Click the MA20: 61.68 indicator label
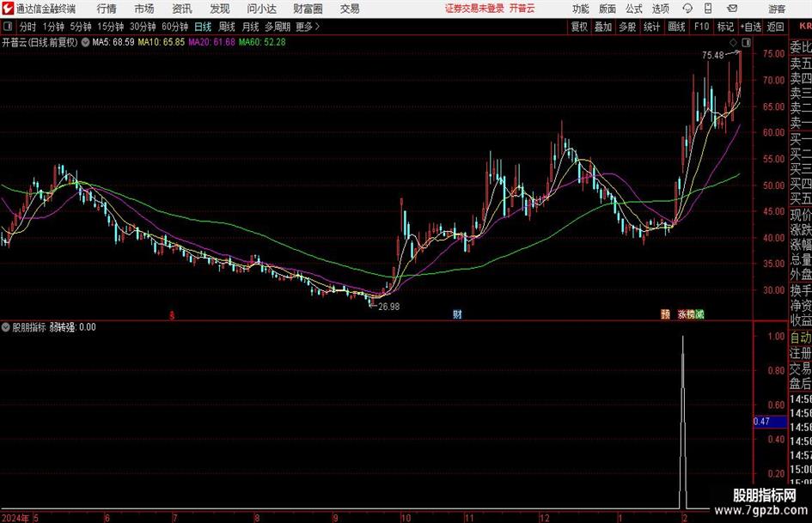 [x=211, y=42]
